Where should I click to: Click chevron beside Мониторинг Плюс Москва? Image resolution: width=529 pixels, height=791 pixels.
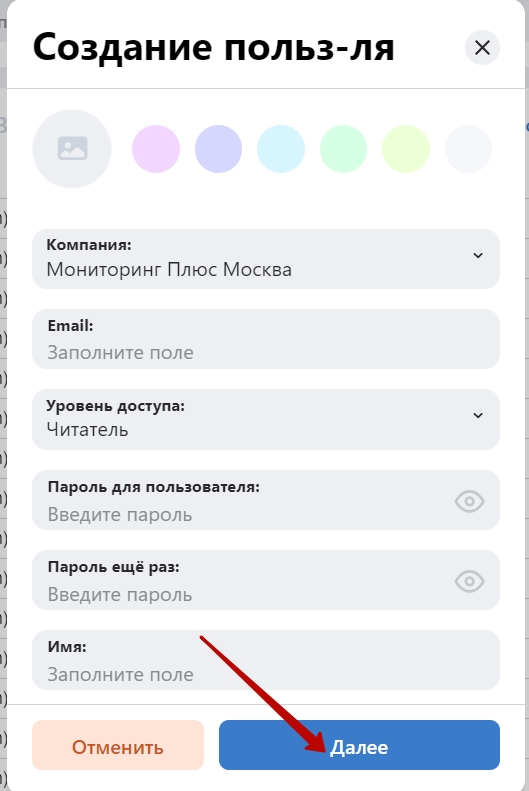(x=478, y=255)
